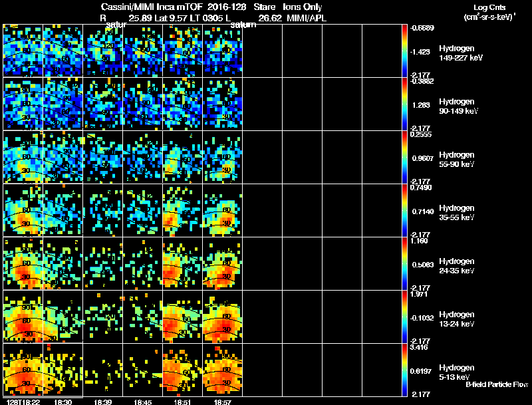
Task: Click the 18:22 Hydrogen 35-55 keV image panel
Action: [x=23, y=210]
